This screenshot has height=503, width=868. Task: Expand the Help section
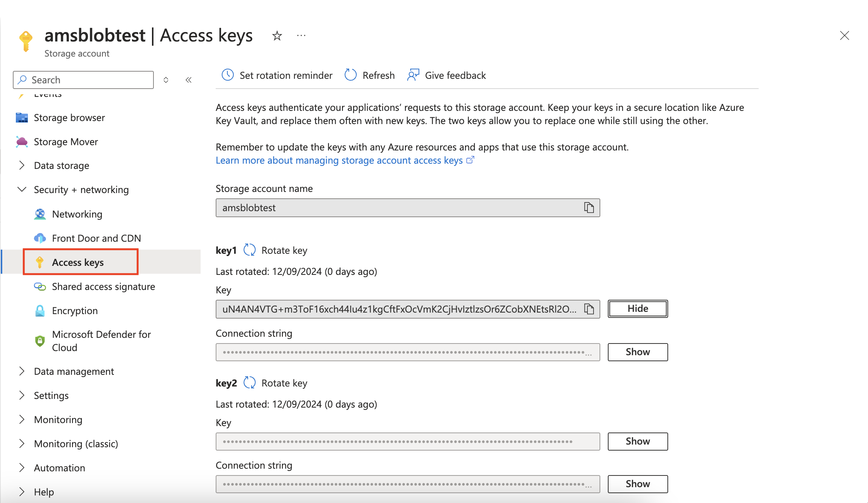point(22,492)
